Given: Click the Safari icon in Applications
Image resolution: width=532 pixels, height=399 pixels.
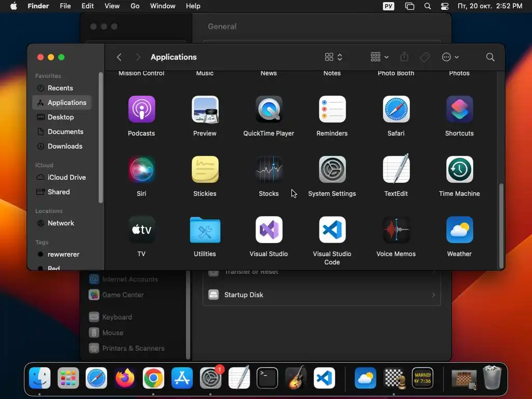Looking at the screenshot, I should click(396, 109).
